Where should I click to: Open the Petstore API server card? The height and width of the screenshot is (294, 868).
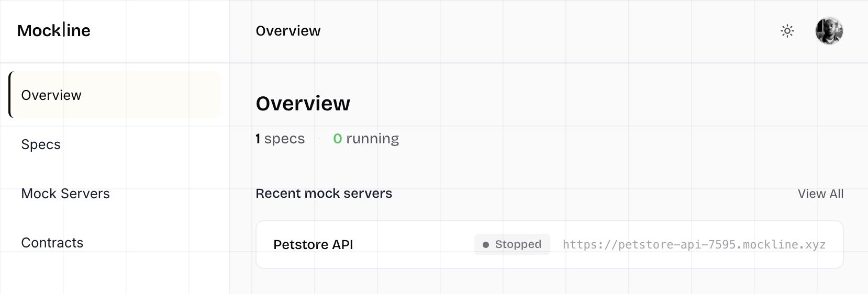(x=549, y=244)
